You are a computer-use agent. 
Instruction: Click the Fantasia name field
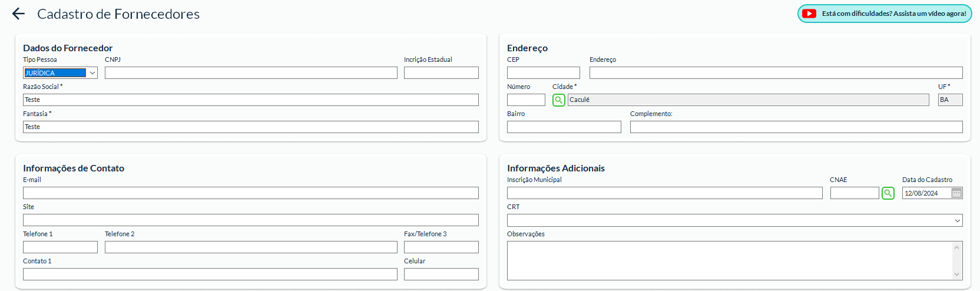(x=251, y=127)
